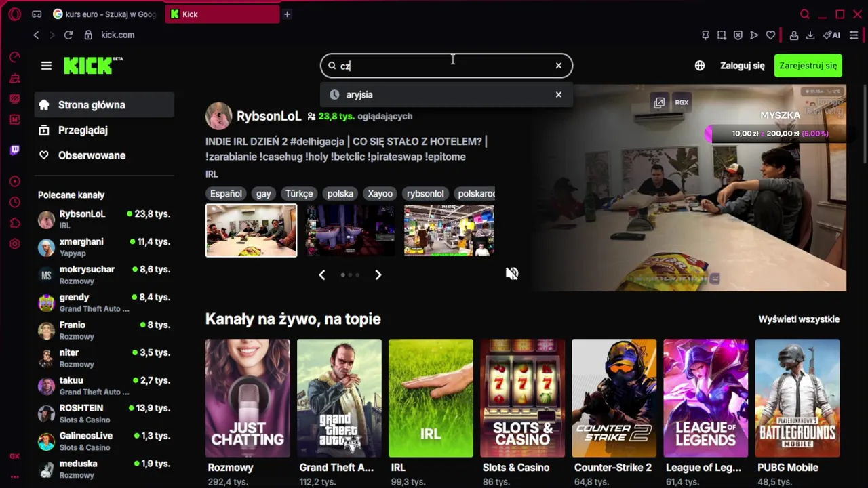Viewport: 868px width, 488px height.
Task: Open IRL category link under stream title
Action: coord(212,174)
